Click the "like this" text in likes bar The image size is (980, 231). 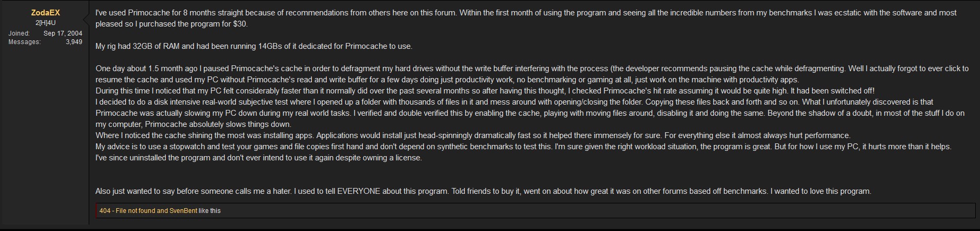tap(209, 211)
